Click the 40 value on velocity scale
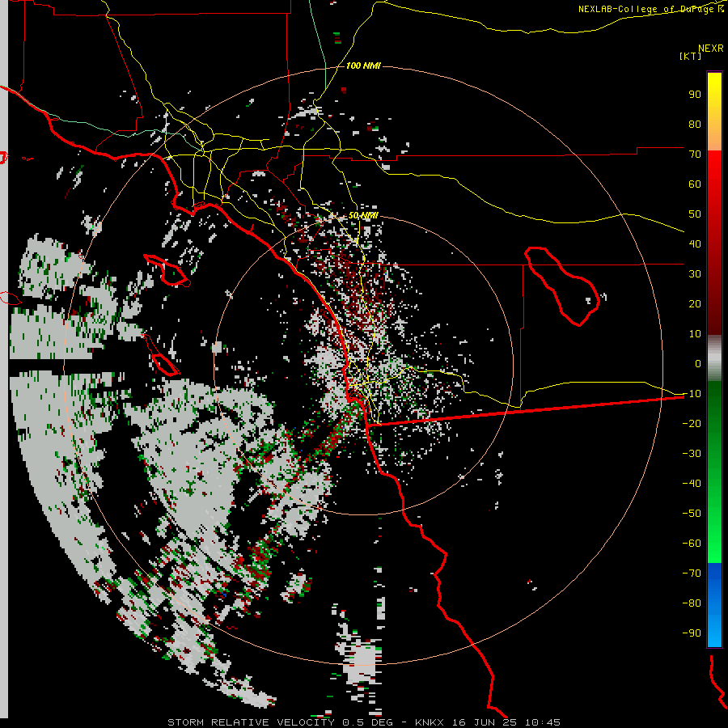Image resolution: width=728 pixels, height=728 pixels. (695, 244)
